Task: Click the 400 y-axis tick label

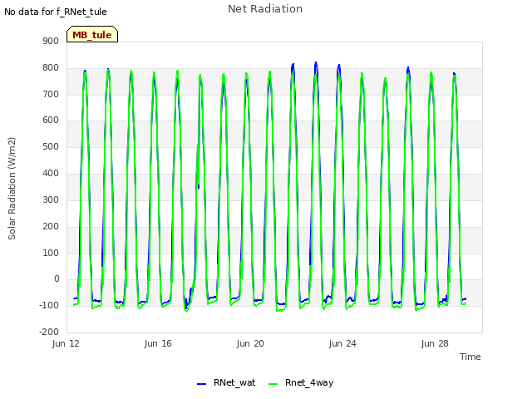Action: [x=51, y=173]
